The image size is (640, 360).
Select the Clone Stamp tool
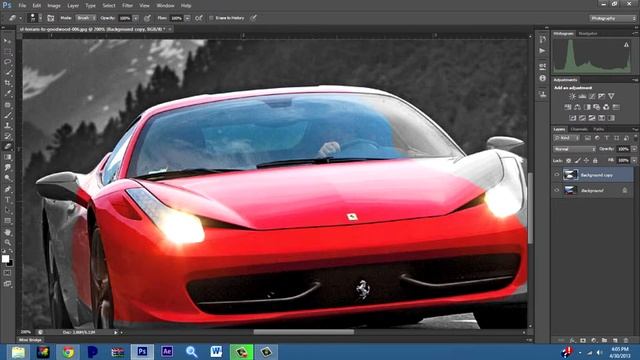pos(7,126)
